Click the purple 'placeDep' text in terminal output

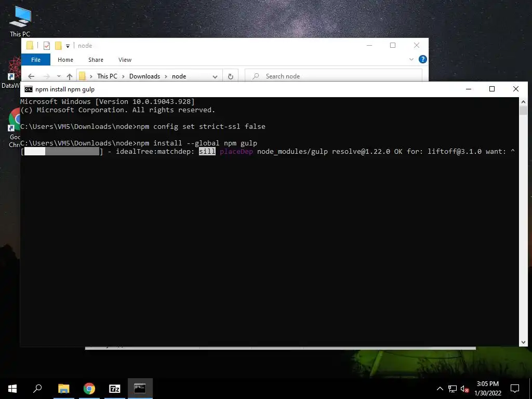(x=236, y=151)
